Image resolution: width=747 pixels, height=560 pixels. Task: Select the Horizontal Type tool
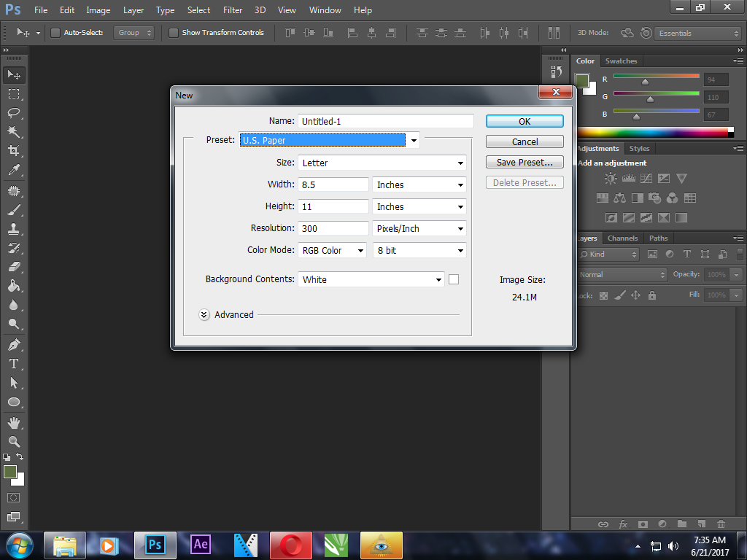14,364
